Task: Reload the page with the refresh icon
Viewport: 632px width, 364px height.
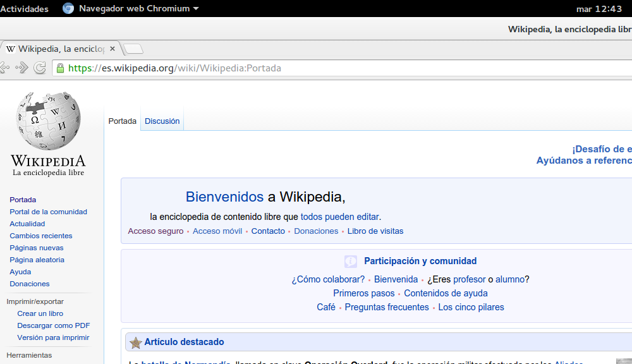Action: click(x=39, y=68)
